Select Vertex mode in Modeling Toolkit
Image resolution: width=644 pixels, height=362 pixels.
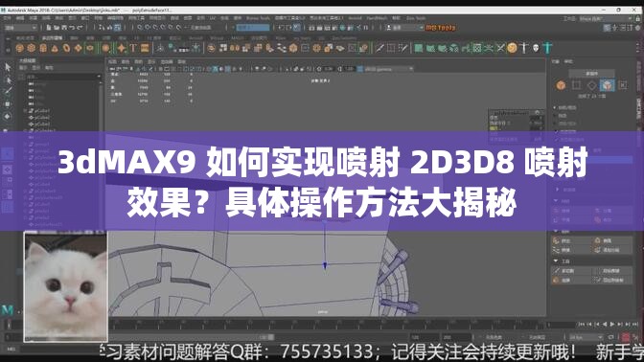576,85
